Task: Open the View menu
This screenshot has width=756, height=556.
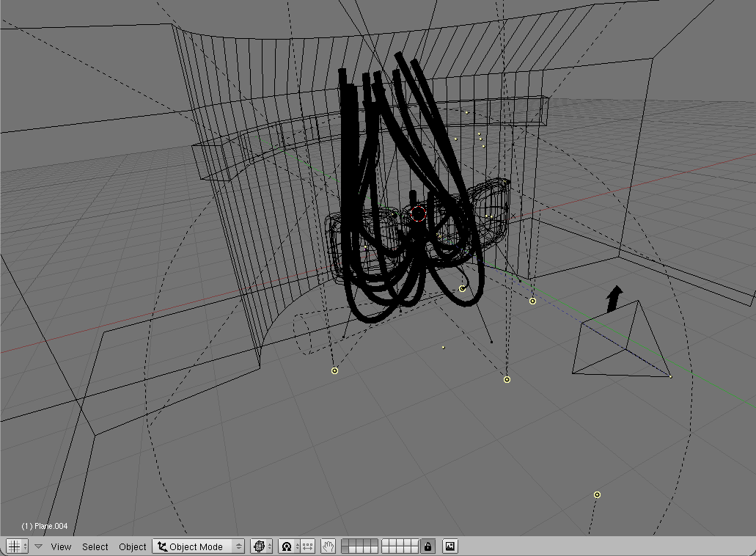Action: (61, 547)
